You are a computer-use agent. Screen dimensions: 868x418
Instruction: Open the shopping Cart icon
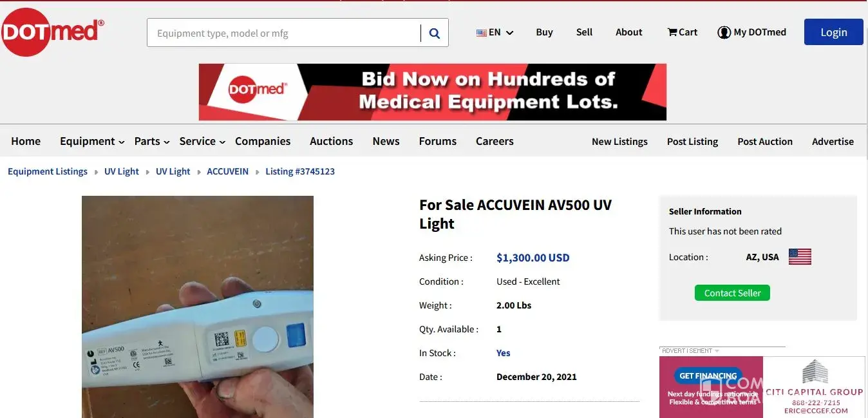(x=672, y=32)
